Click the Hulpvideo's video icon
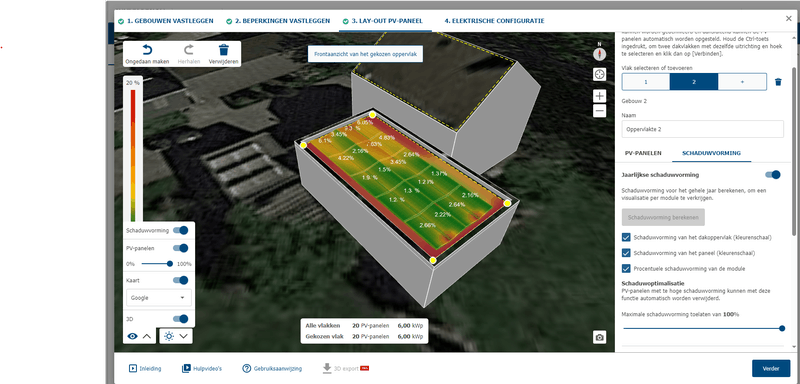 tap(186, 368)
